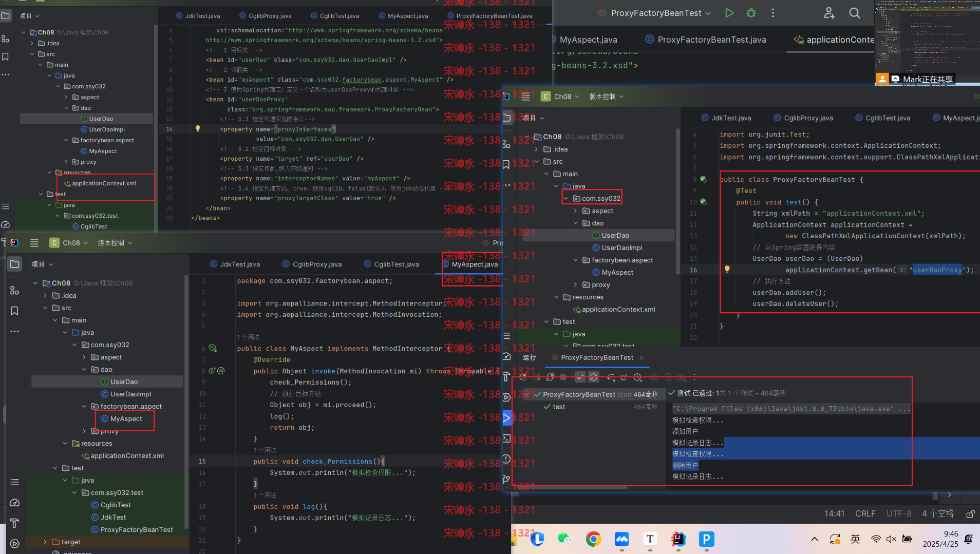The width and height of the screenshot is (980, 554).
Task: Toggle auto-test rerun in the Run toolbar
Action: click(550, 377)
